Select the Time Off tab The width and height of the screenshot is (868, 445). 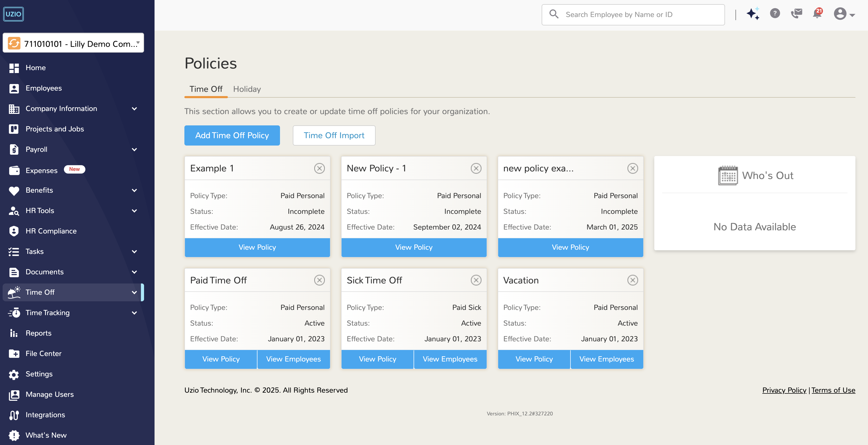206,89
